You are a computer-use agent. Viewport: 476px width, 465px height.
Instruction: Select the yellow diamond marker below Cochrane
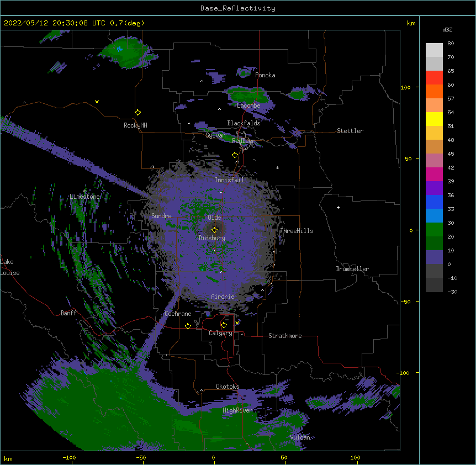pos(188,326)
